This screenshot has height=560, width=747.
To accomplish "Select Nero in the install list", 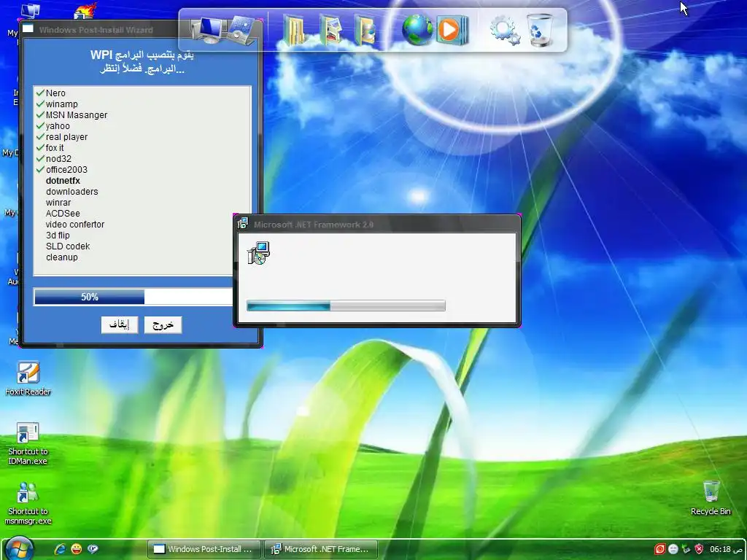I will click(x=55, y=93).
